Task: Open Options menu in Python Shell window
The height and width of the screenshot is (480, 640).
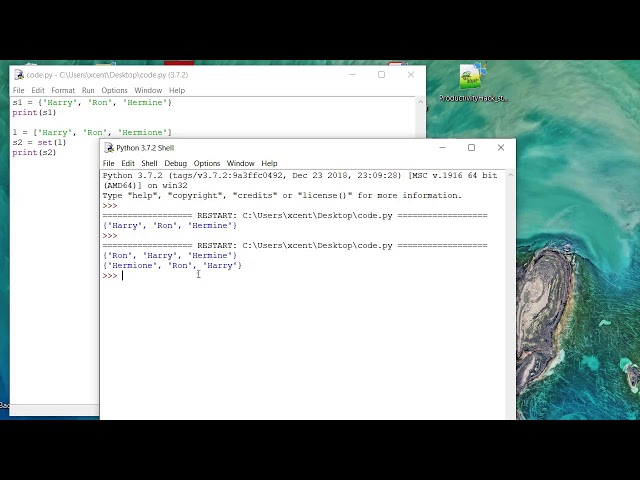Action: click(207, 163)
